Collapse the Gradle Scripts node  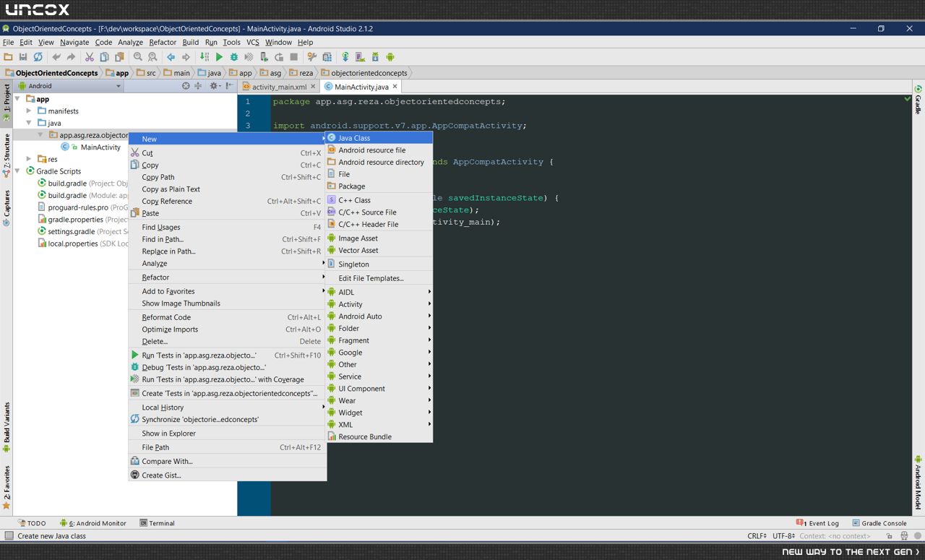tap(18, 171)
